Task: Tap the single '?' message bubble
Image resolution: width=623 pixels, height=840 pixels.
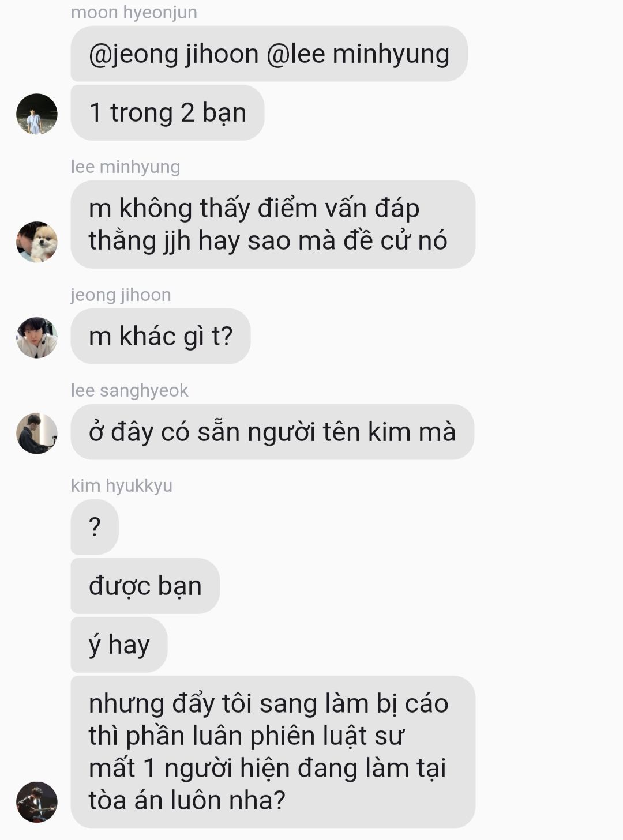Action: (x=95, y=527)
